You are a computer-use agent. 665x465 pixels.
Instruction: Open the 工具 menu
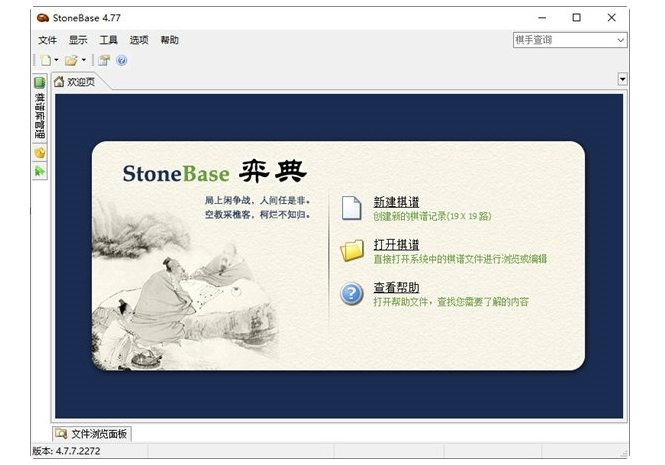pos(108,40)
